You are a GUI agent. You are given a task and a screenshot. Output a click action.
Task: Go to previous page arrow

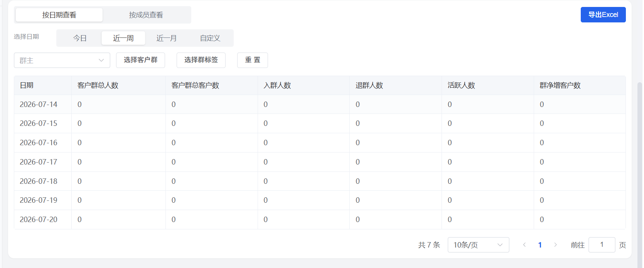click(x=524, y=245)
